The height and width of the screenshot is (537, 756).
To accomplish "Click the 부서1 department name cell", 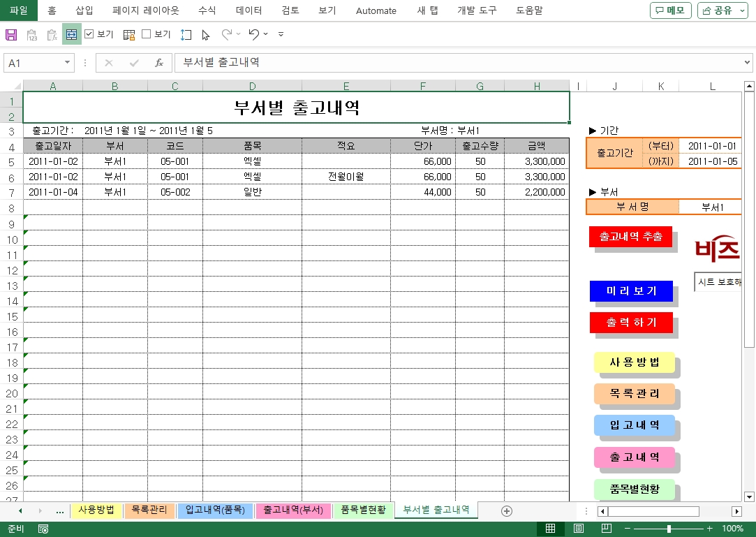I will (712, 207).
